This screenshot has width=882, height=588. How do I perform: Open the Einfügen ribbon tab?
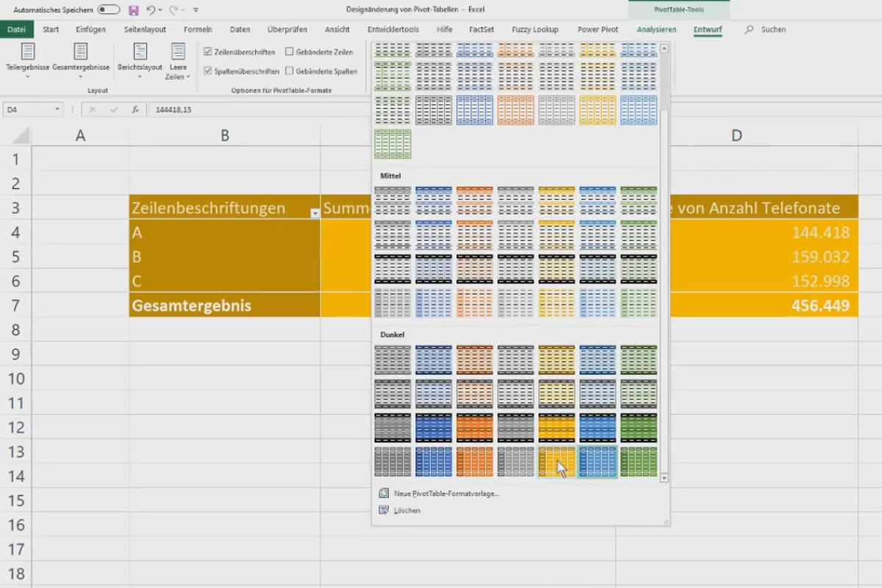[x=90, y=29]
